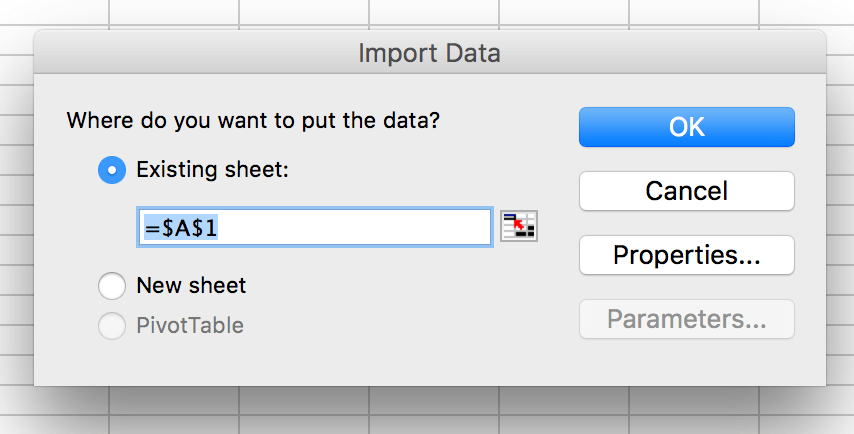Select the Existing sheet radio button
This screenshot has height=434, width=854.
pos(111,170)
